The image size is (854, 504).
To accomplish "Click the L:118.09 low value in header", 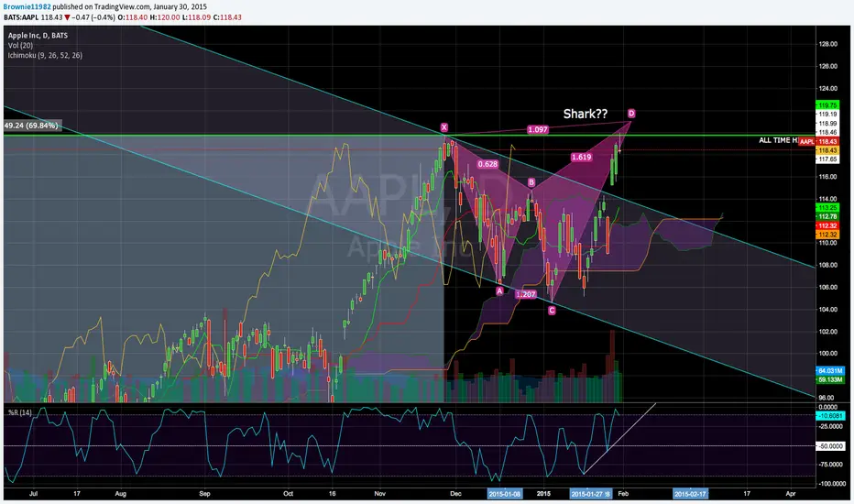I will 197,17.
